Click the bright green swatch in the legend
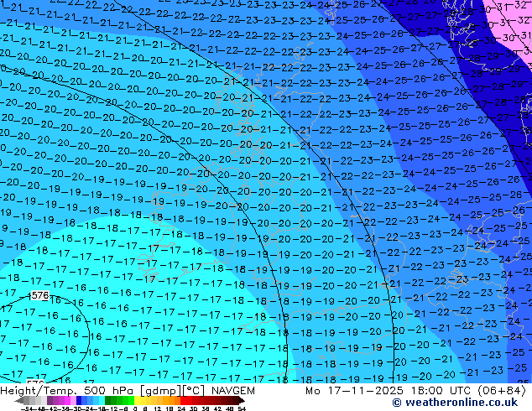Viewport: 532px width, 411px height. tap(131, 400)
